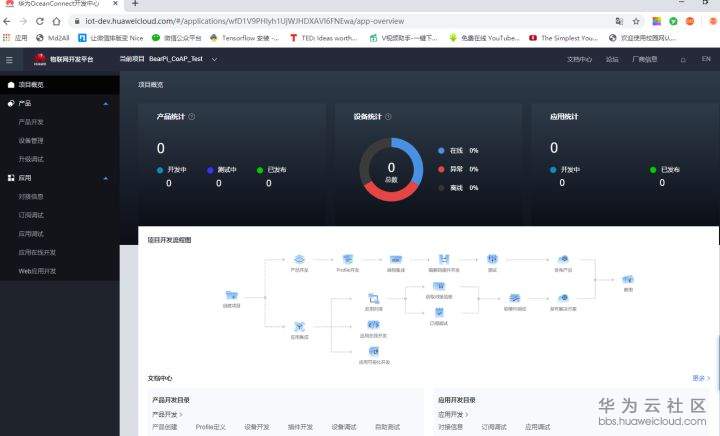The image size is (720, 436).
Task: Open 论坛 link in the header
Action: [x=612, y=60]
